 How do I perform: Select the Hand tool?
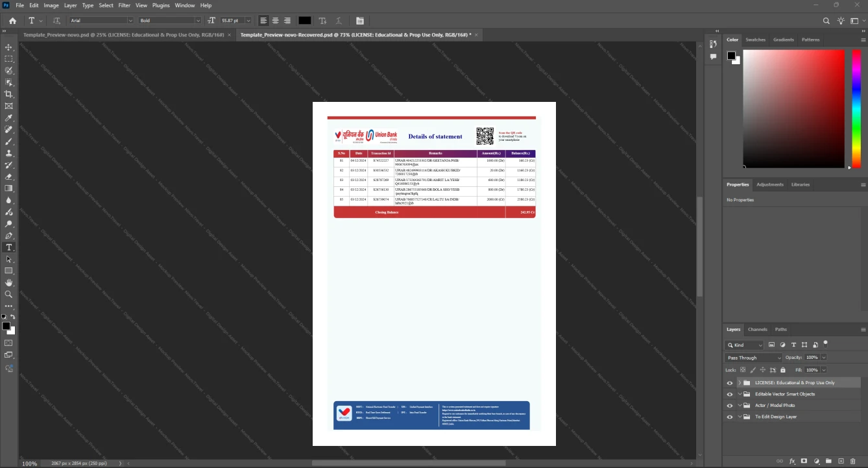(x=9, y=283)
